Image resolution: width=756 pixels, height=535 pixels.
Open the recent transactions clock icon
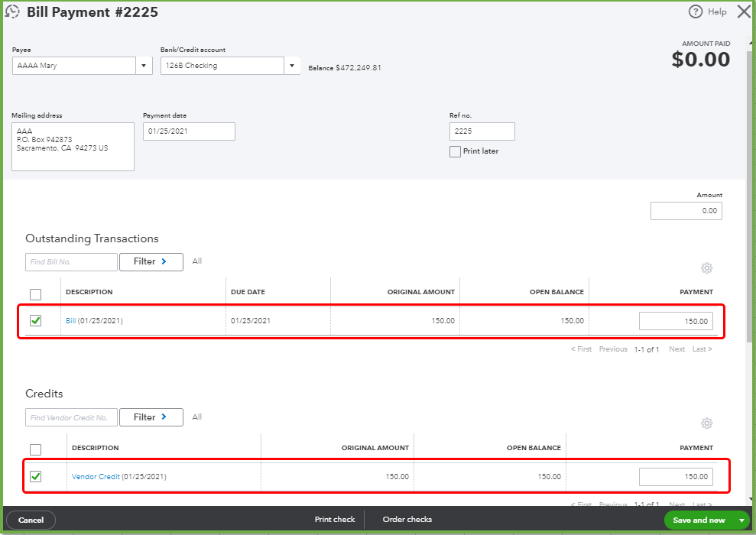pos(12,11)
